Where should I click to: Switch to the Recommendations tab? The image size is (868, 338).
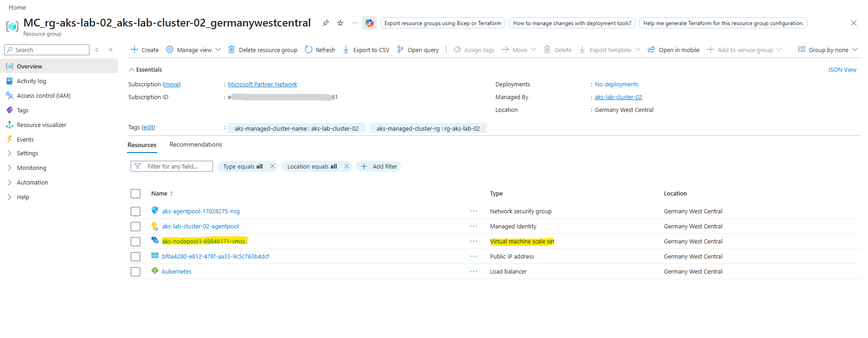point(196,145)
